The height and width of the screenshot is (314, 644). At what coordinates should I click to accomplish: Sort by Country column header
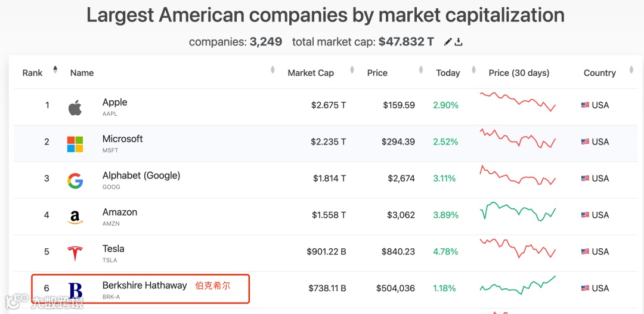click(x=600, y=73)
